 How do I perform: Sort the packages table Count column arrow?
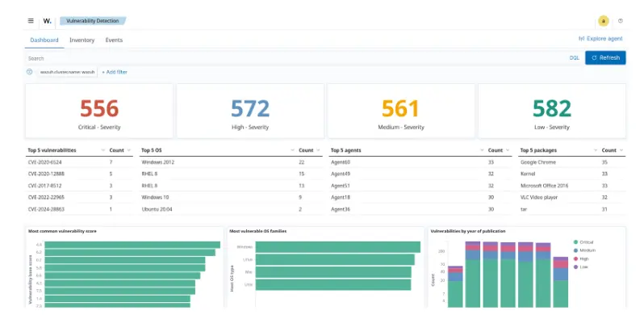[621, 150]
